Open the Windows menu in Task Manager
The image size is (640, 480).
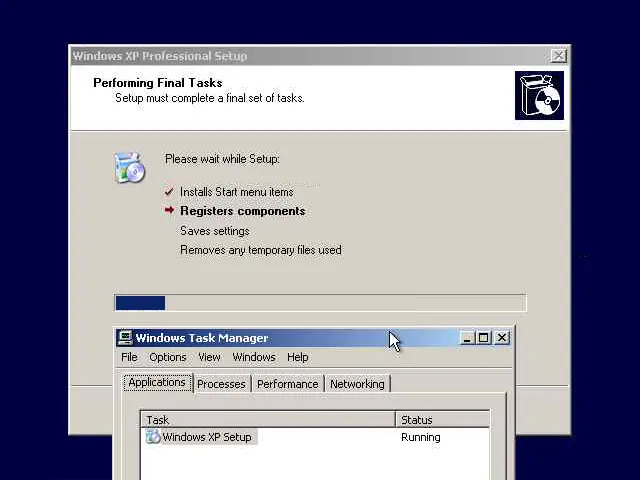(254, 357)
